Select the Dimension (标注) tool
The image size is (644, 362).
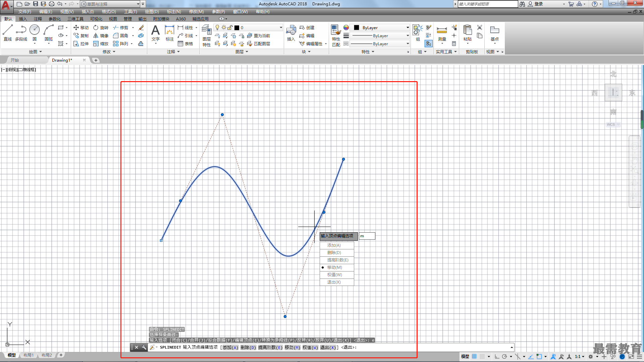pos(170,33)
